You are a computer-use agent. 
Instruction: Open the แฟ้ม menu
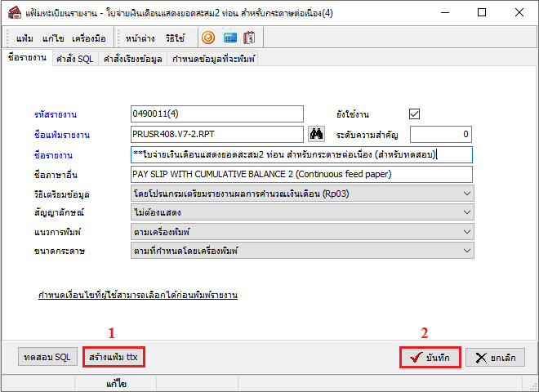click(24, 38)
